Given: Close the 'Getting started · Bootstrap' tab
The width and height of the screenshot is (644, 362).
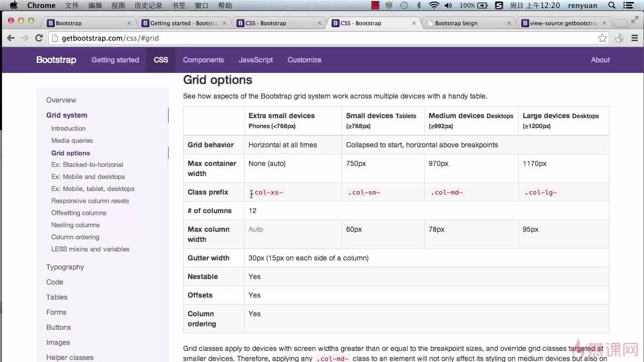Looking at the screenshot, I should tap(224, 23).
